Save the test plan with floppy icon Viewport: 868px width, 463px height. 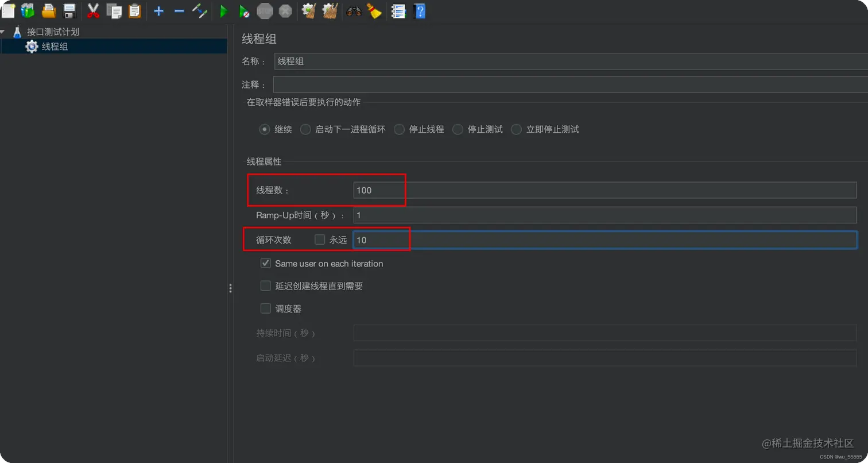69,10
